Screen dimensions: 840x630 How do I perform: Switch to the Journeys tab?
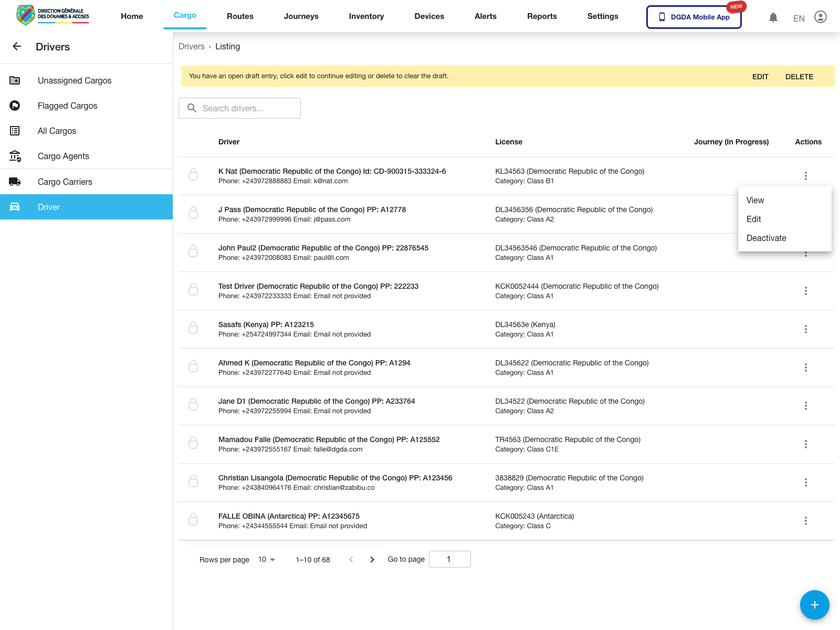[x=301, y=16]
